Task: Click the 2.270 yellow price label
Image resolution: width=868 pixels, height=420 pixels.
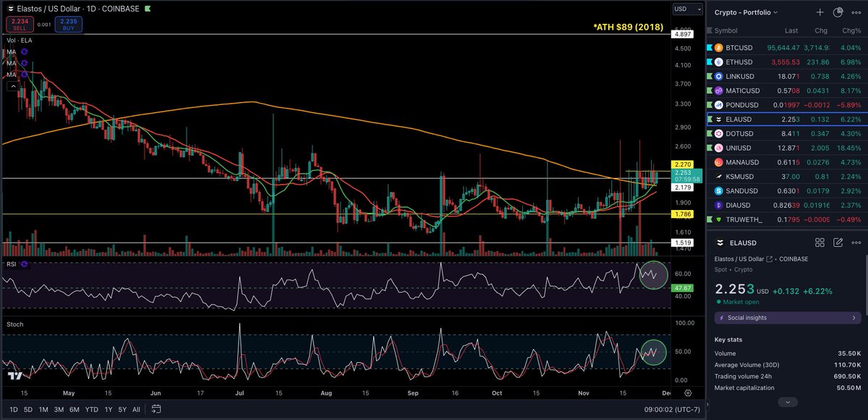Action: [x=682, y=164]
